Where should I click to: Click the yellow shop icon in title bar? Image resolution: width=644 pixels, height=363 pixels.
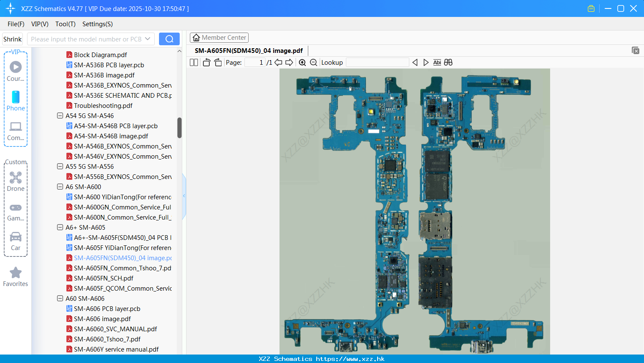[x=591, y=8]
